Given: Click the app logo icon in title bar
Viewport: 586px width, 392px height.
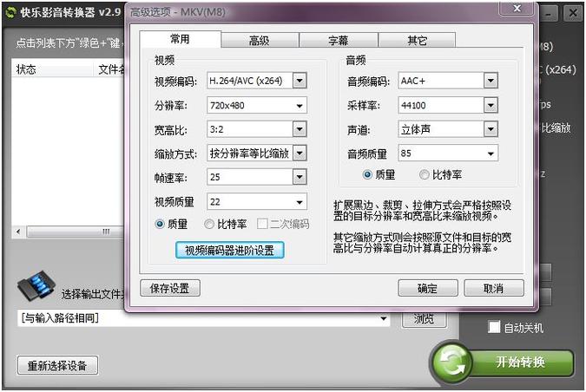Looking at the screenshot, I should (x=10, y=12).
